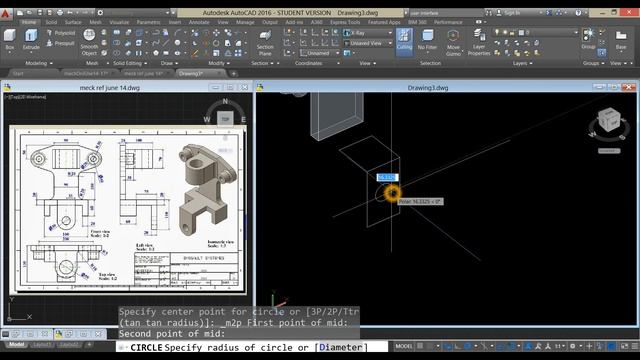The height and width of the screenshot is (360, 640).
Task: Click the Section Plane tool
Action: coord(265,43)
